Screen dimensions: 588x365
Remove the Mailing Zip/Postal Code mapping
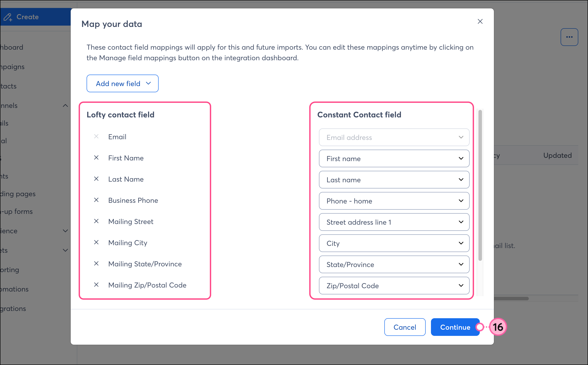tap(96, 285)
